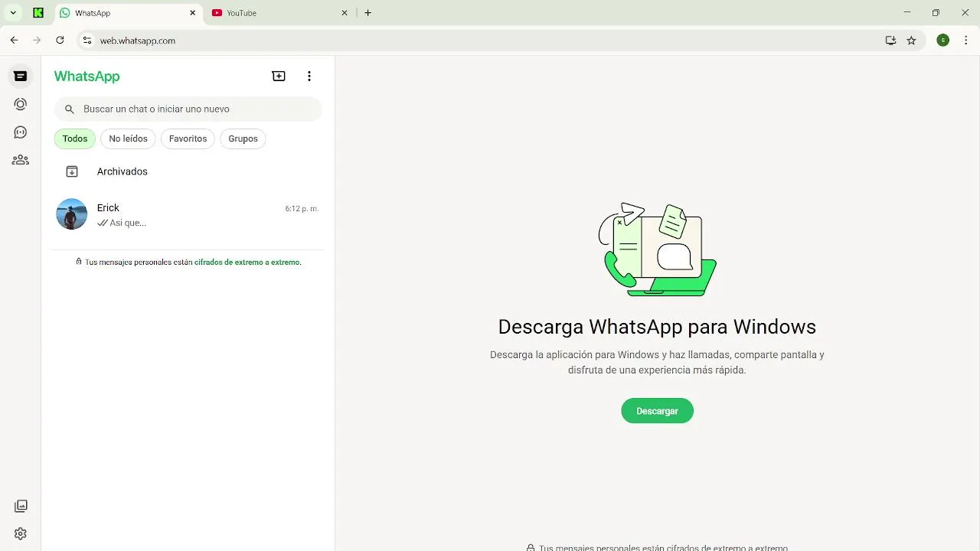Click the WhatsApp download illustration
This screenshot has height=551, width=980.
tap(657, 249)
